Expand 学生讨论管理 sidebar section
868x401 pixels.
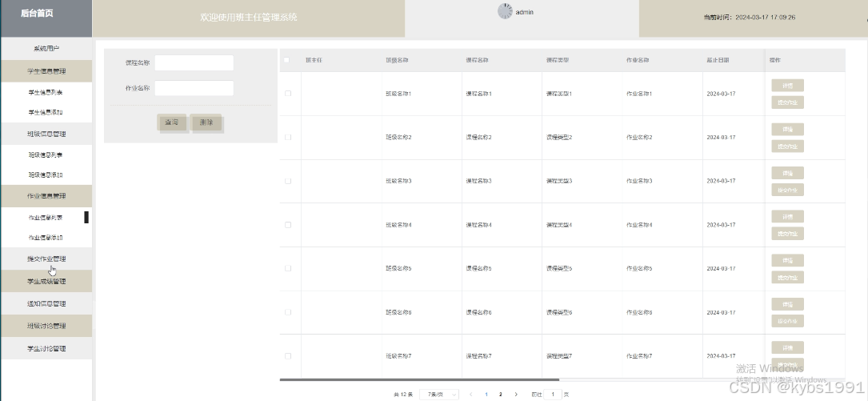(x=46, y=348)
